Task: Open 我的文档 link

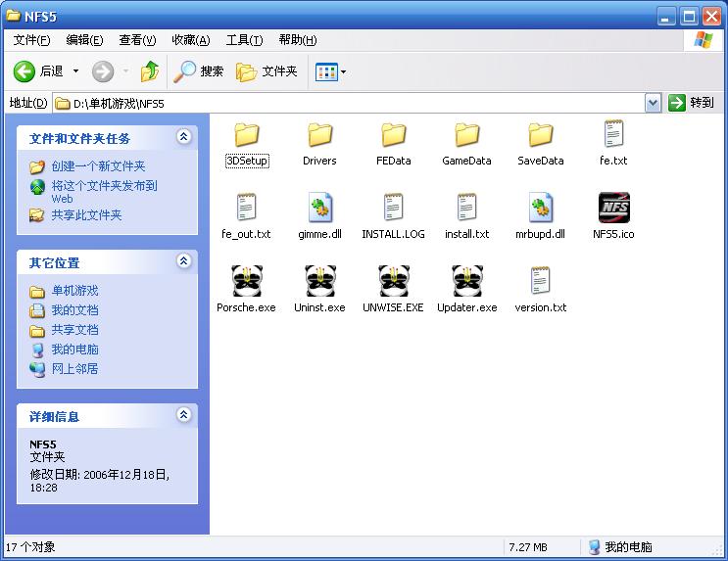Action: [74, 310]
